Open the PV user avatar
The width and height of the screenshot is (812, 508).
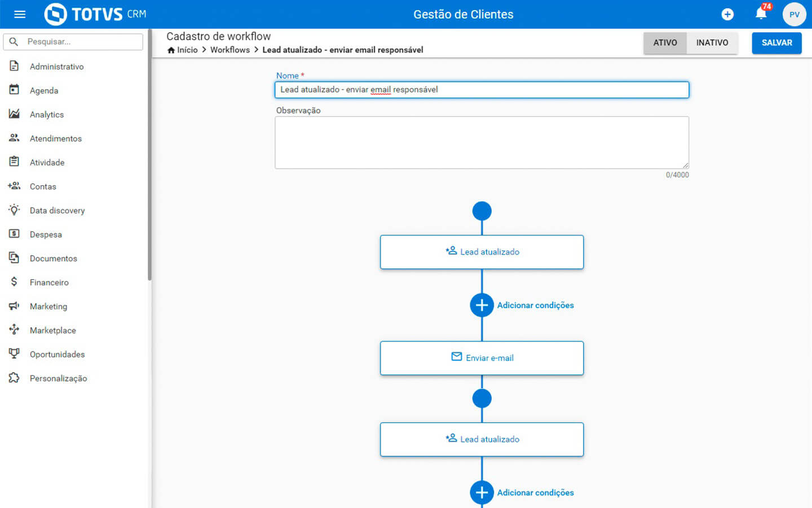794,14
